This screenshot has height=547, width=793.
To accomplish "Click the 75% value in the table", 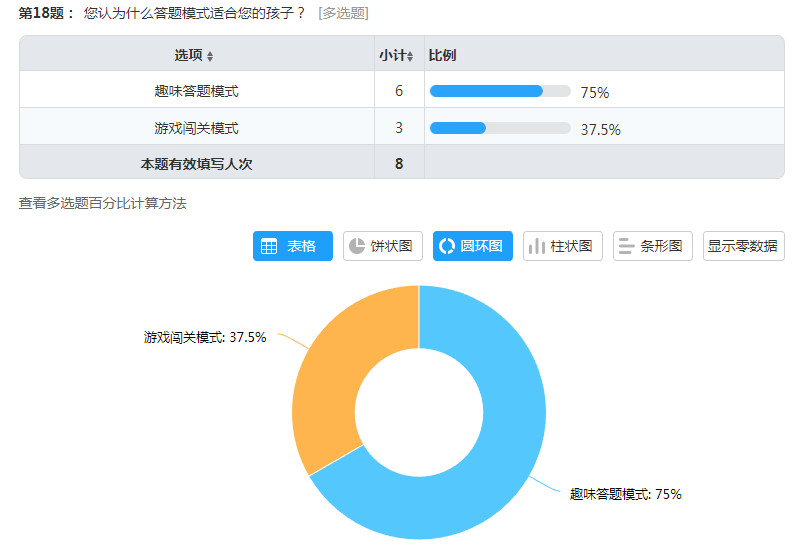I will (x=595, y=93).
